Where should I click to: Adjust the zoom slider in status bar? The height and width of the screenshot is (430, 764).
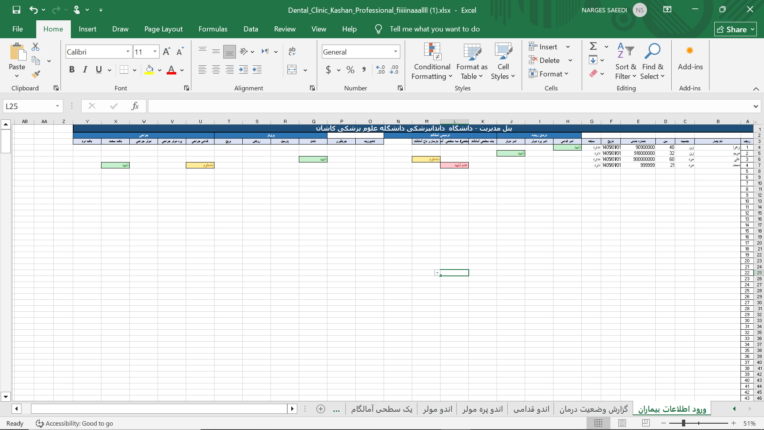[x=684, y=423]
